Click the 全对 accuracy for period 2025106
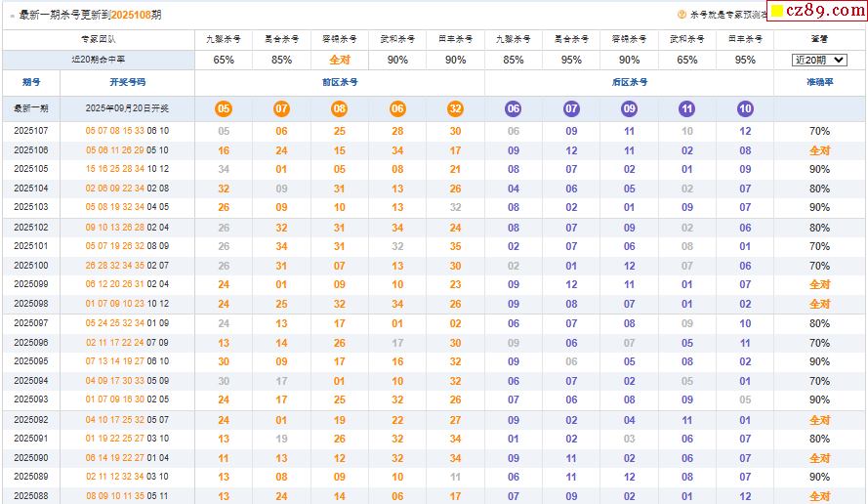Image resolution: width=868 pixels, height=504 pixels. tap(820, 150)
